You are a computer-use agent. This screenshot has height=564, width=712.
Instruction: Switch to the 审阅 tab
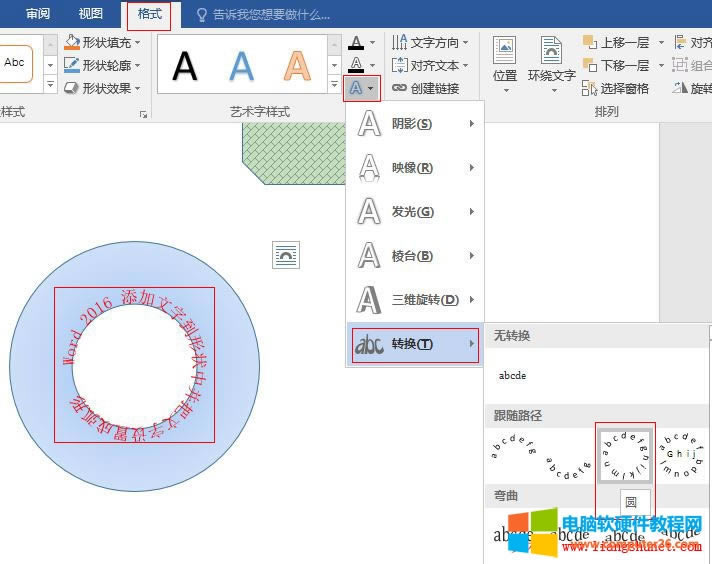(x=38, y=14)
